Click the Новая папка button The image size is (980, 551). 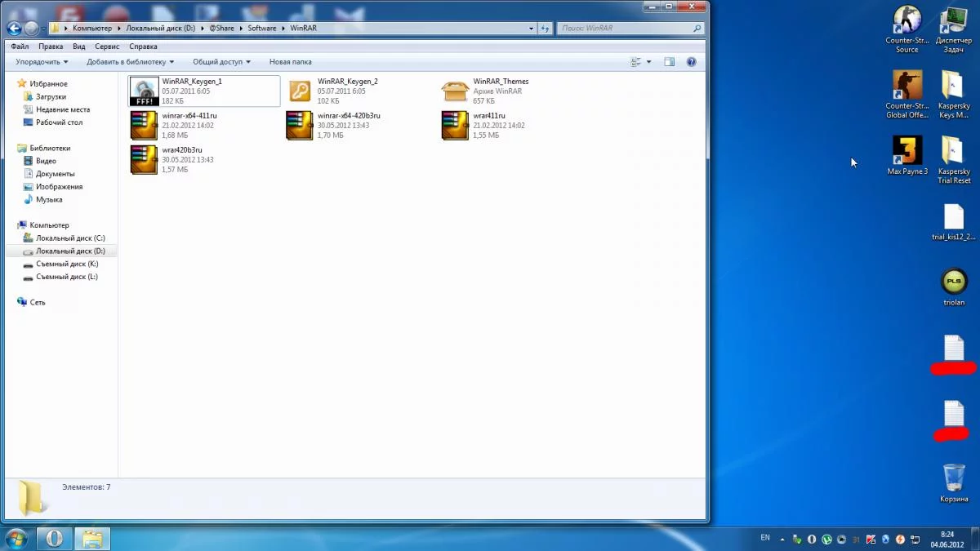[290, 62]
